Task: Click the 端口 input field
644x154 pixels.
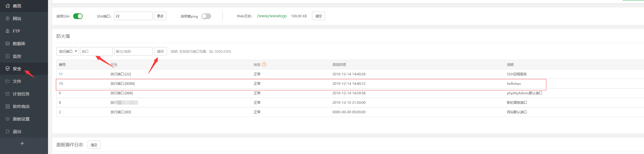Action: [96, 51]
